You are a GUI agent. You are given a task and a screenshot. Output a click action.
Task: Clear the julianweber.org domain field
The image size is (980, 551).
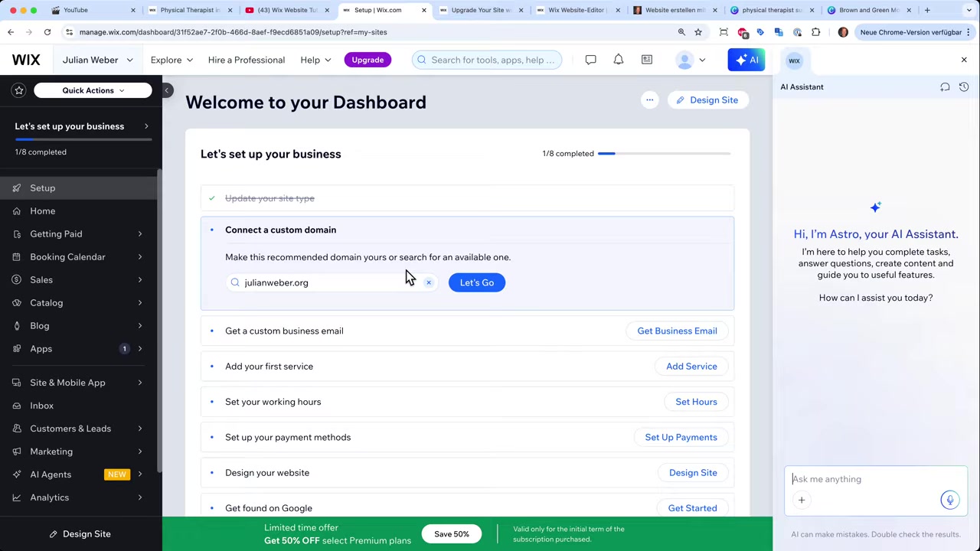pyautogui.click(x=429, y=282)
